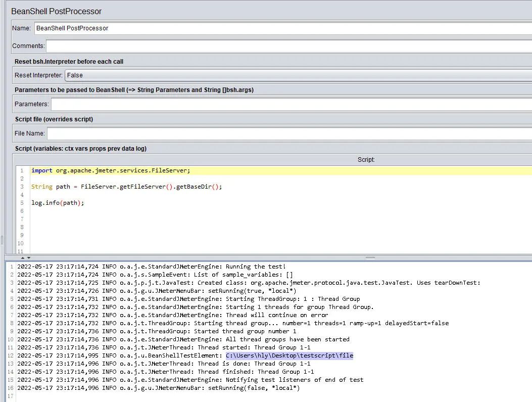Viewport: 532px width, 402px height.
Task: Click the Script column header label
Action: pos(366,159)
